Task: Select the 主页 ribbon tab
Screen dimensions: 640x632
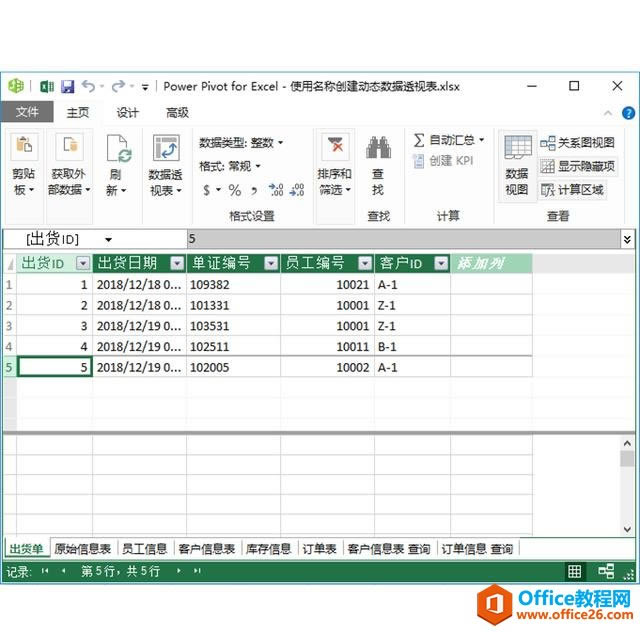Action: [x=78, y=112]
